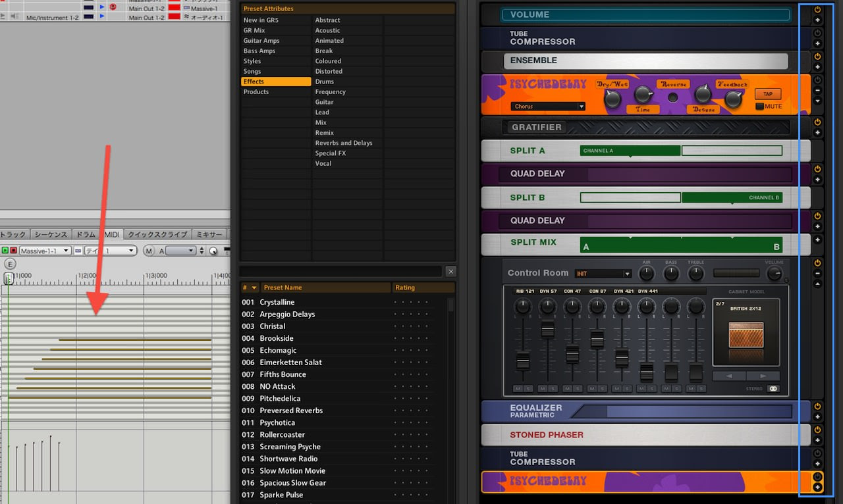Click the Stereo link icon in Control Room
Image resolution: width=843 pixels, height=504 pixels.
click(x=773, y=389)
